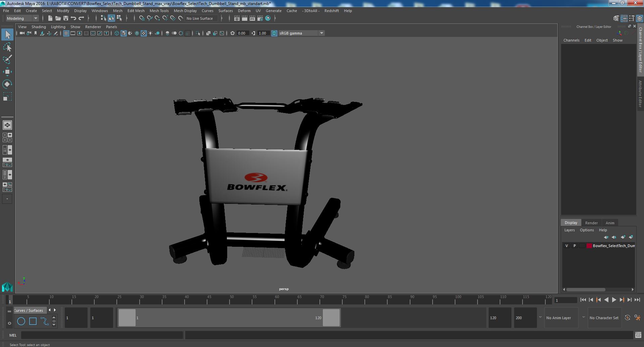Select the Bowflex_SelectTech layer name
This screenshot has height=347, width=644.
613,246
